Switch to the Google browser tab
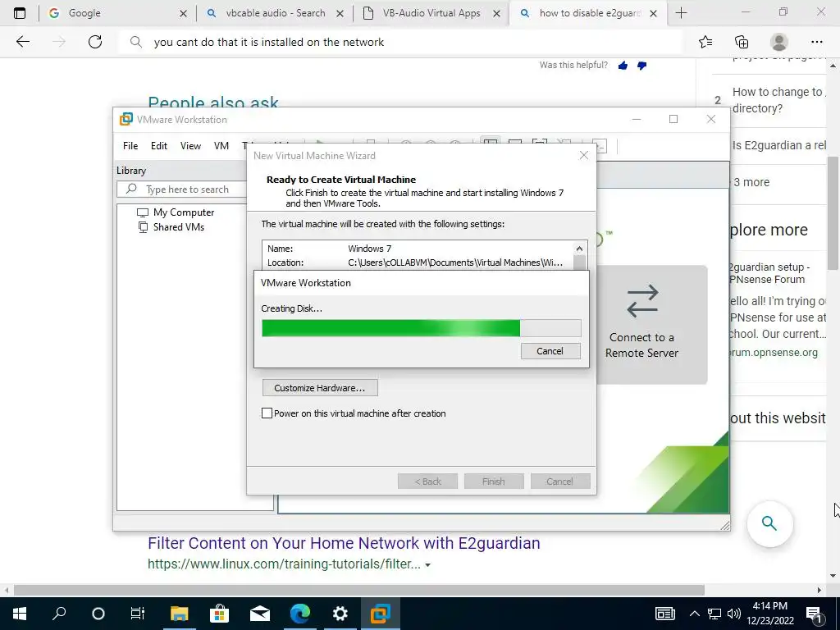The height and width of the screenshot is (630, 840). click(118, 13)
